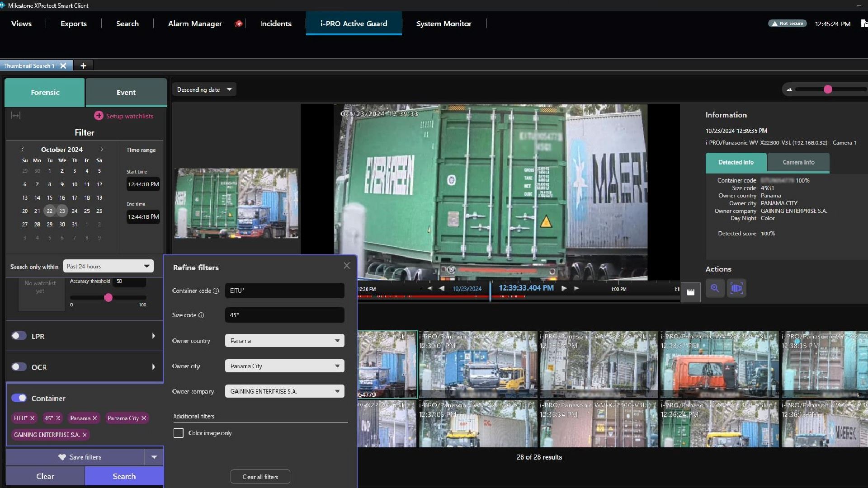Open the Descending date sort dropdown

204,89
